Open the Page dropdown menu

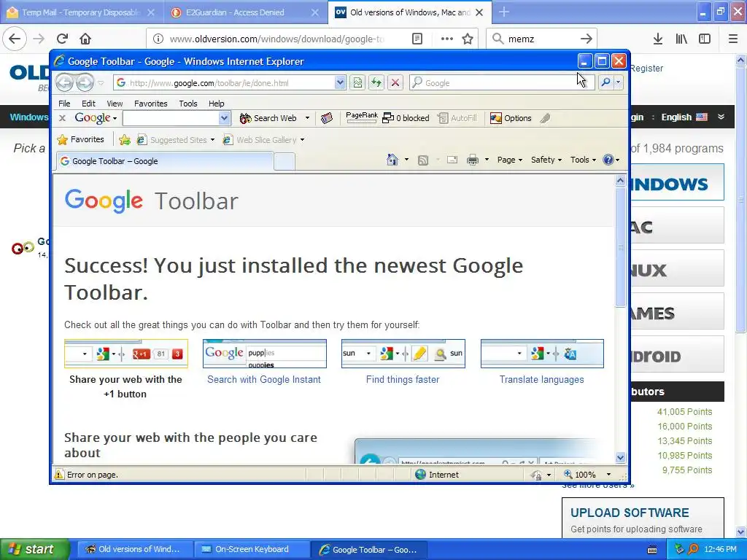tap(510, 160)
